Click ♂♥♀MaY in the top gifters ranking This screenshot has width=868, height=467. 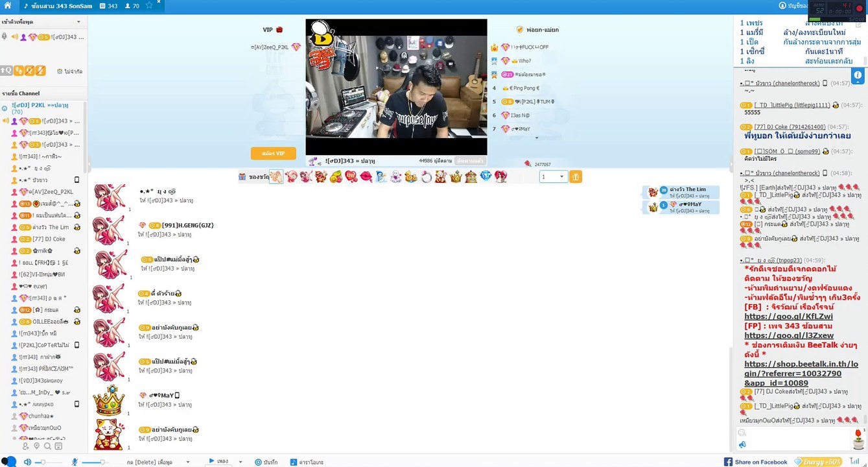click(521, 128)
